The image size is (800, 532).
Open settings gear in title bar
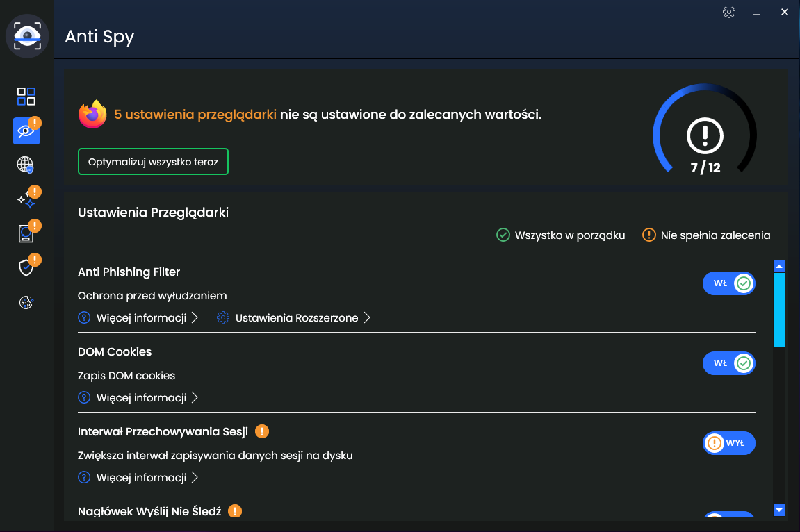(x=729, y=12)
